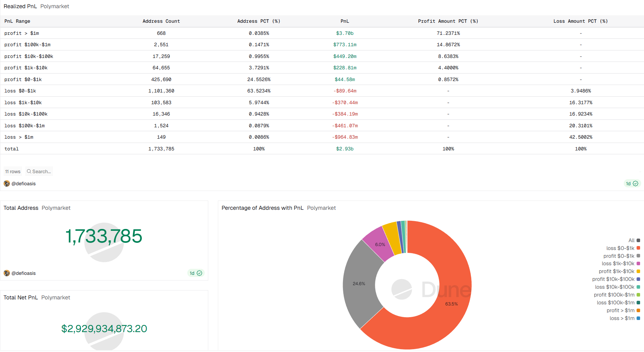Open the @defioasis profile link below the table

[23, 183]
